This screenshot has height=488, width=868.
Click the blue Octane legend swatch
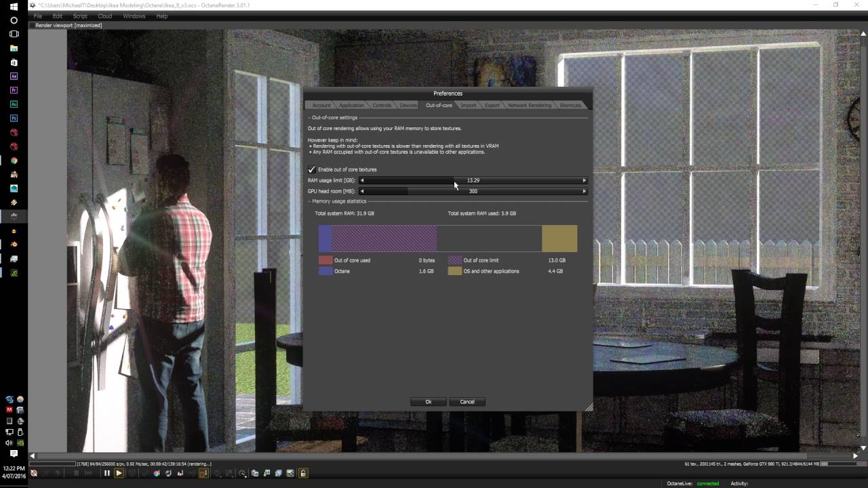point(325,271)
